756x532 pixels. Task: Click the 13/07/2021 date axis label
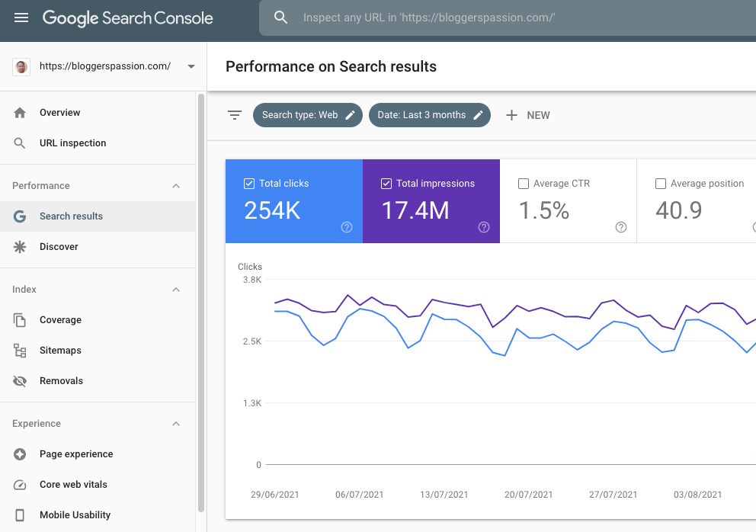point(444,495)
